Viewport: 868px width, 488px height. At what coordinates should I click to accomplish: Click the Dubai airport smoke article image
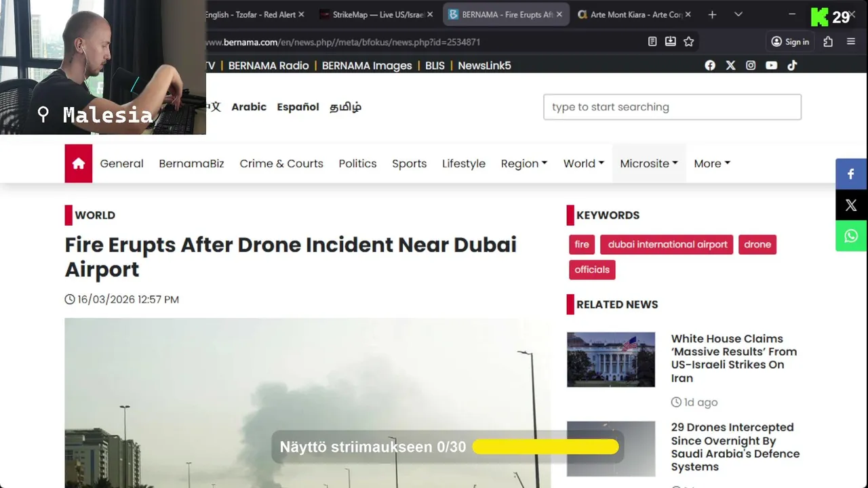(x=307, y=403)
